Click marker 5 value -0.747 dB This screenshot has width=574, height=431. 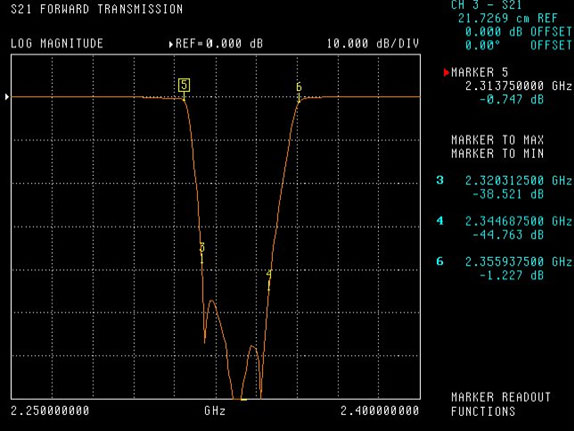[511, 99]
